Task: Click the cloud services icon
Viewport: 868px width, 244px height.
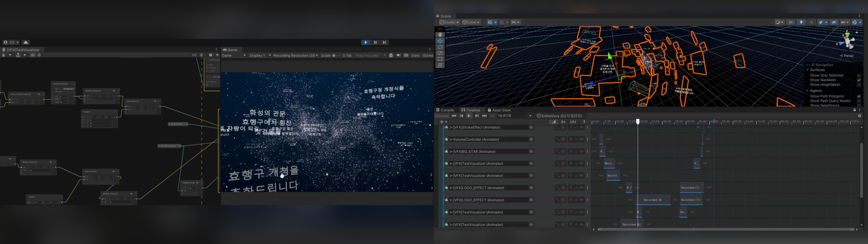Action: [26, 42]
